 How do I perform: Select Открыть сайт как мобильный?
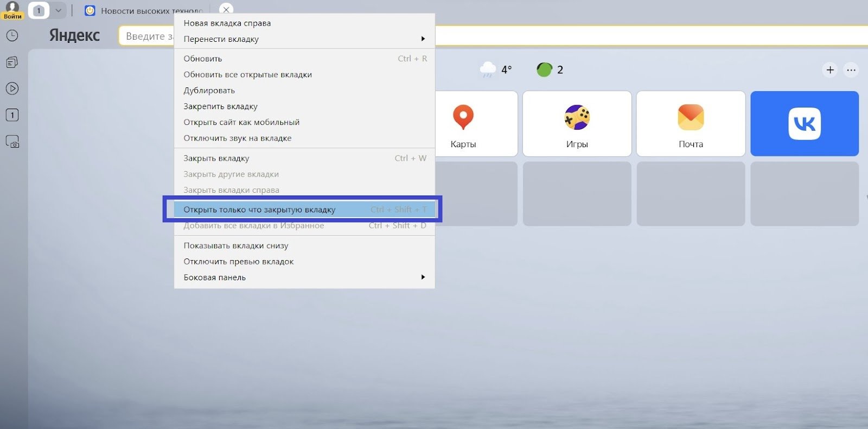[x=304, y=122]
